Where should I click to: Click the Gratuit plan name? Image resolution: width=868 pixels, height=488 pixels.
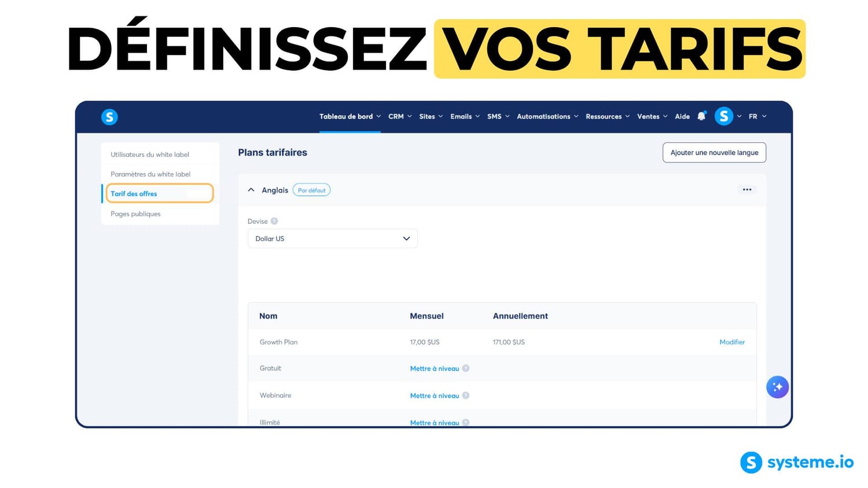(270, 368)
